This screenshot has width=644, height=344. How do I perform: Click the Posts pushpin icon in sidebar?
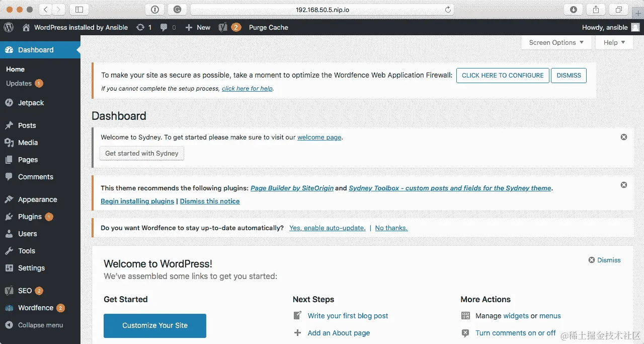tap(9, 125)
